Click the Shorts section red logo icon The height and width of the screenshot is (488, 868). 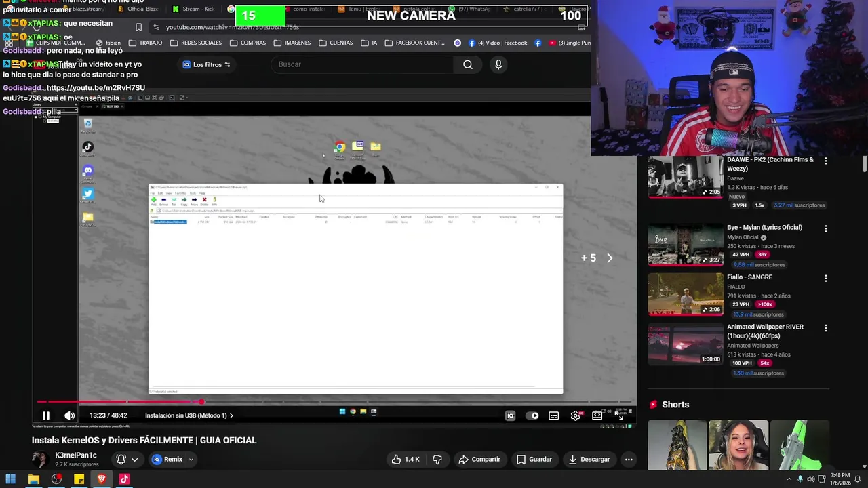[654, 405]
